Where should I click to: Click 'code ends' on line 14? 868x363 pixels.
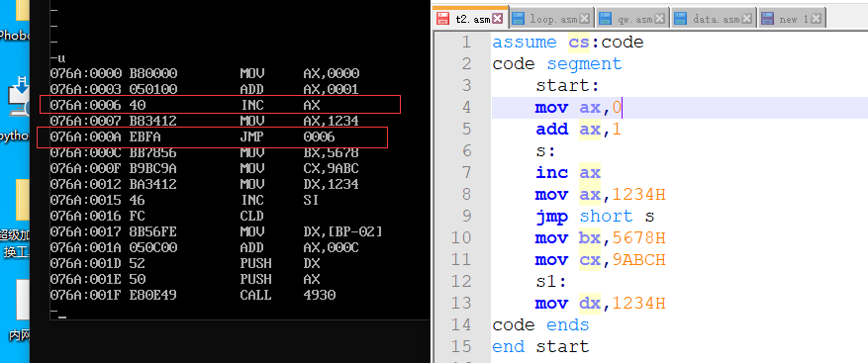click(540, 324)
